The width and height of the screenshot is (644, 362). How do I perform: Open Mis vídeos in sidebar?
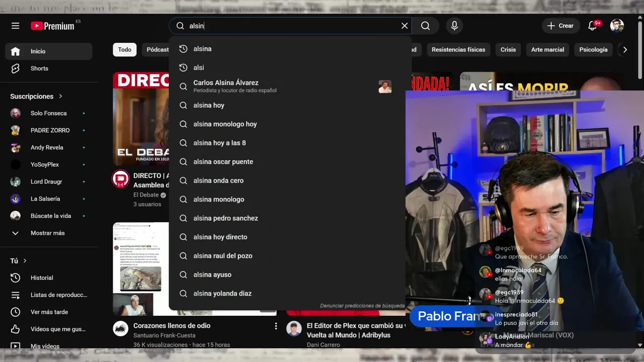click(49, 346)
